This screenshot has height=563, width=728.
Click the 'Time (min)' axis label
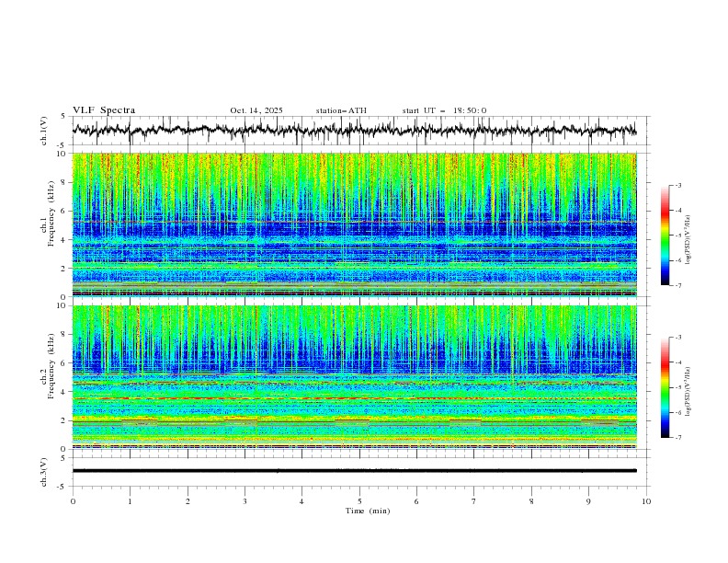click(x=368, y=511)
